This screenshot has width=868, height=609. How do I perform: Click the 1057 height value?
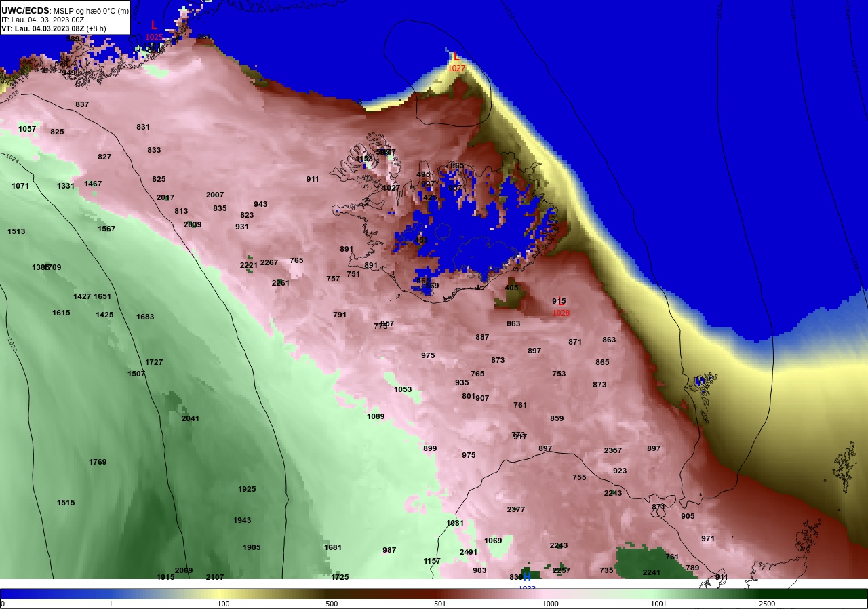27,129
